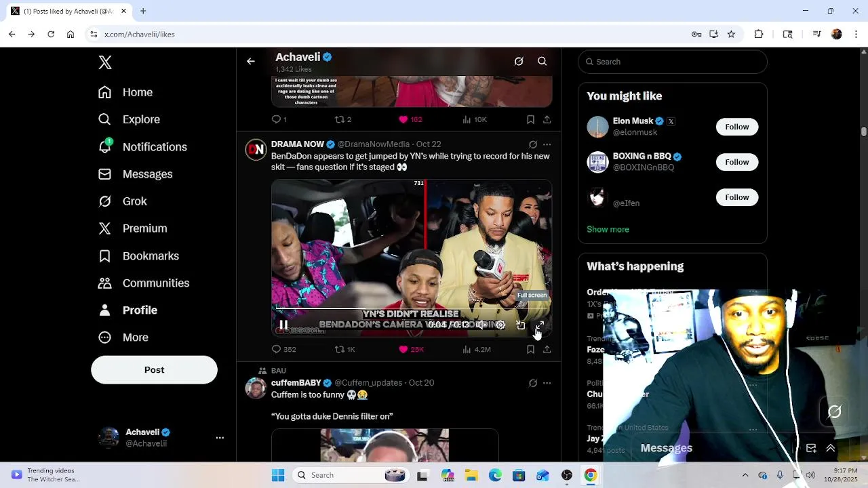Viewport: 868px width, 488px height.
Task: Open video settings gear icon
Action: click(x=500, y=325)
